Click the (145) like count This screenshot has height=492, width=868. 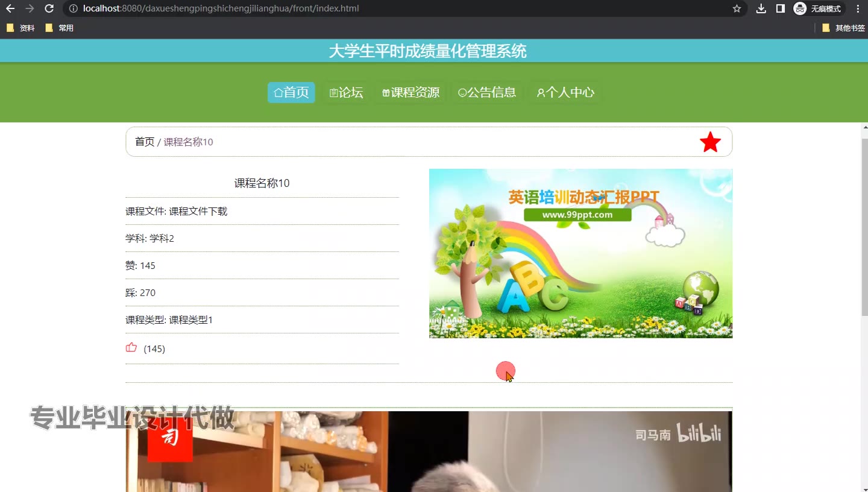pos(154,349)
